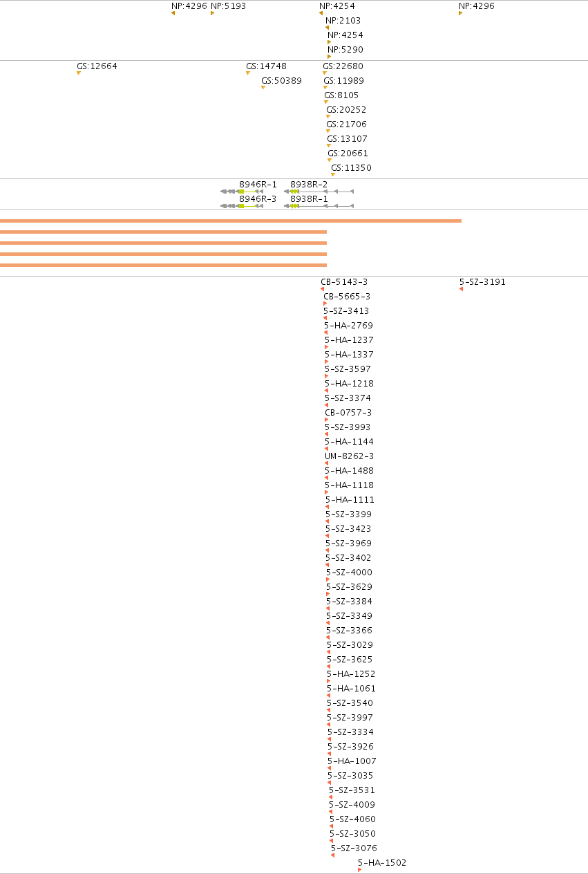
Task: Click insertion 5-SZ-3076
Action: (354, 848)
